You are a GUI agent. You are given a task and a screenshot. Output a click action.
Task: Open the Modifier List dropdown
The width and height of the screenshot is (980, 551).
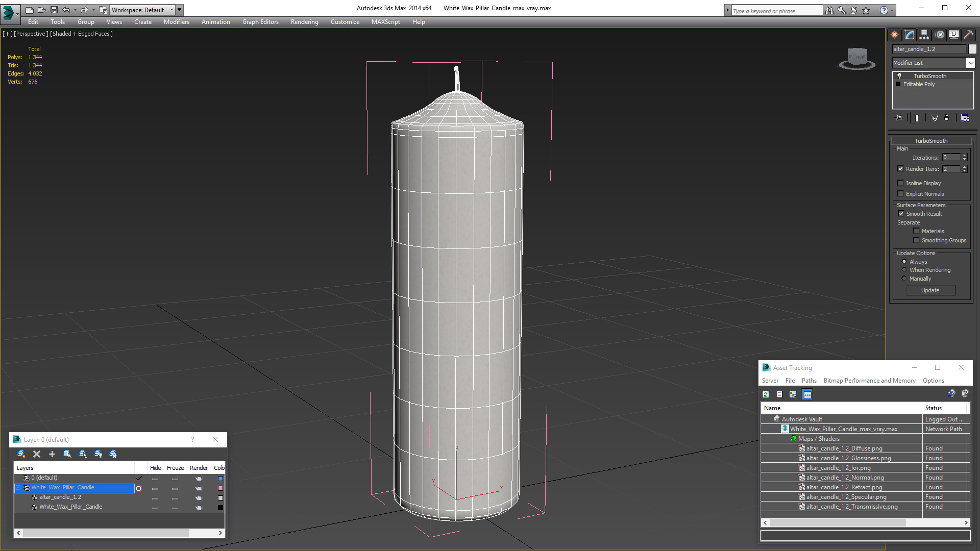970,63
